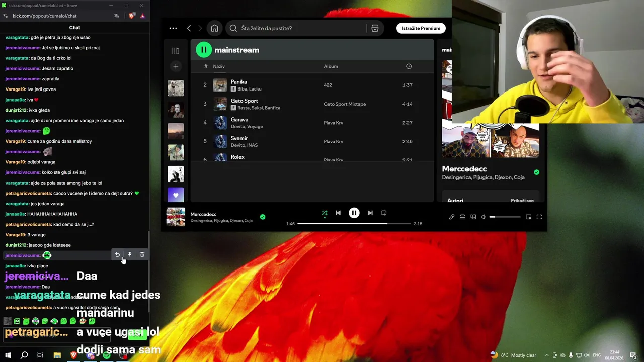The width and height of the screenshot is (644, 362).
Task: Seek on the song progress bar
Action: 354,223
